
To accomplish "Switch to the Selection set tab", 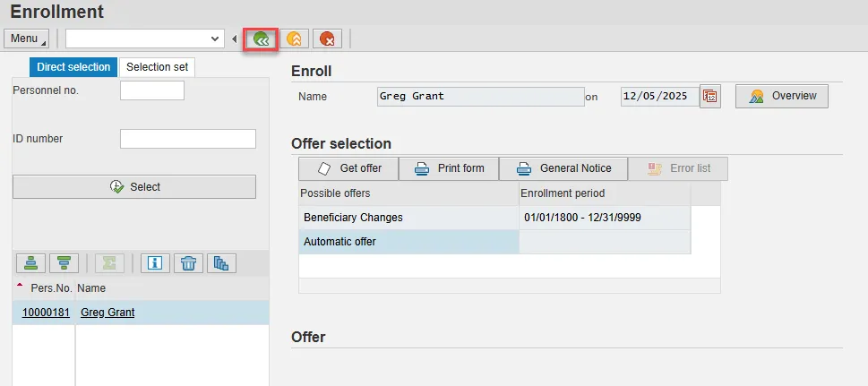I will tap(157, 67).
